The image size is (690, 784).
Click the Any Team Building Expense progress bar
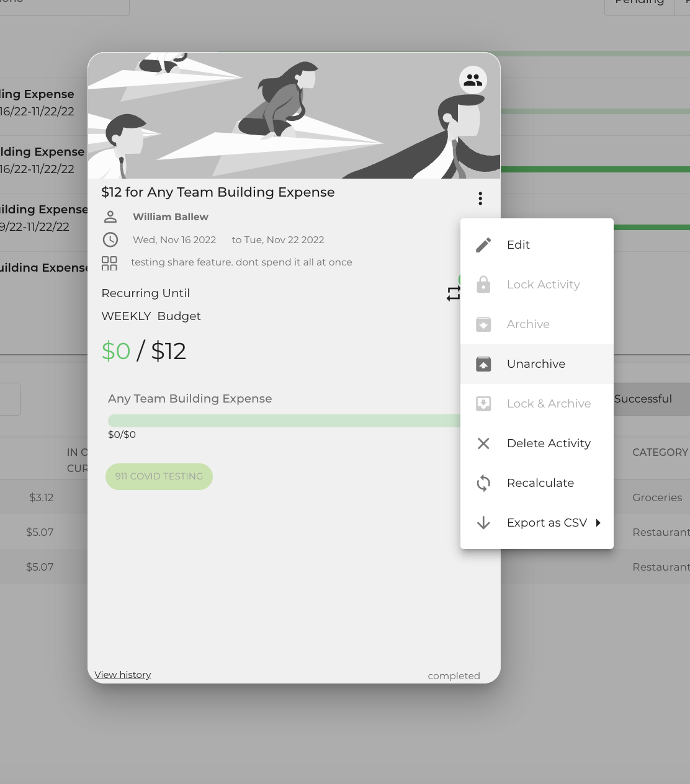pos(284,421)
